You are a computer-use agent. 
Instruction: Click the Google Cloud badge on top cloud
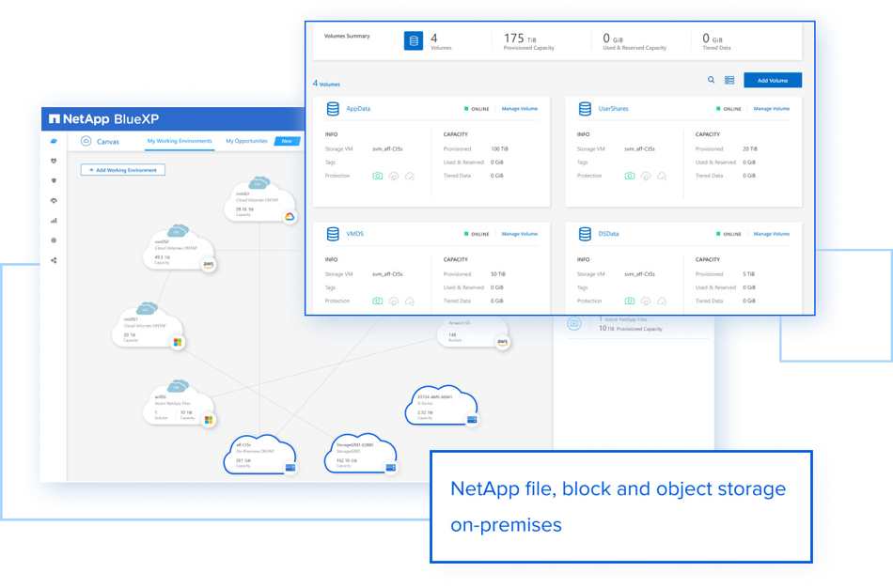tap(290, 217)
